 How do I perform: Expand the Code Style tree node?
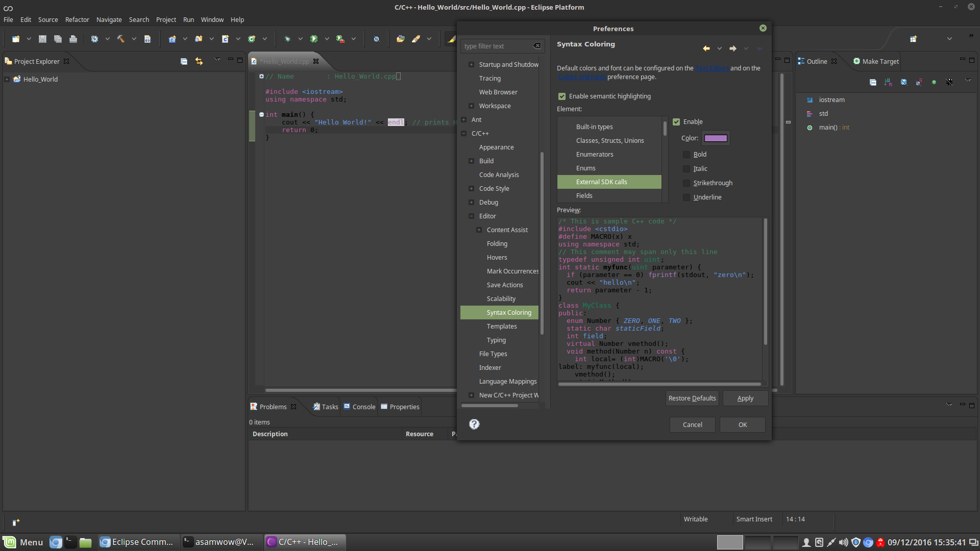pos(471,189)
